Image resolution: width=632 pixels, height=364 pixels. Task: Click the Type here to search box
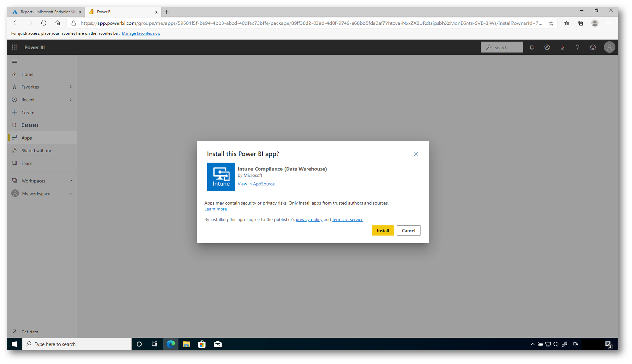(x=77, y=344)
